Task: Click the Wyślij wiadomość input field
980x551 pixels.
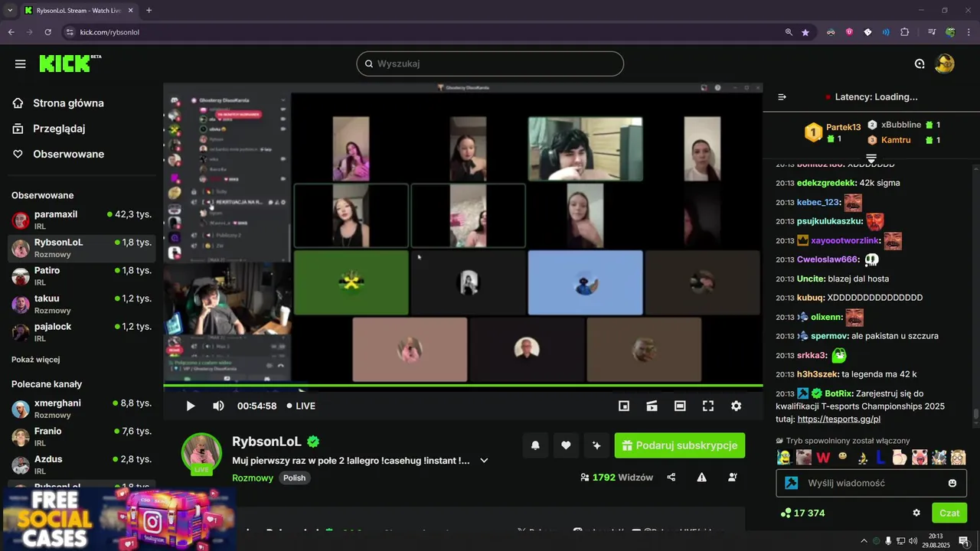Action: pos(871,483)
